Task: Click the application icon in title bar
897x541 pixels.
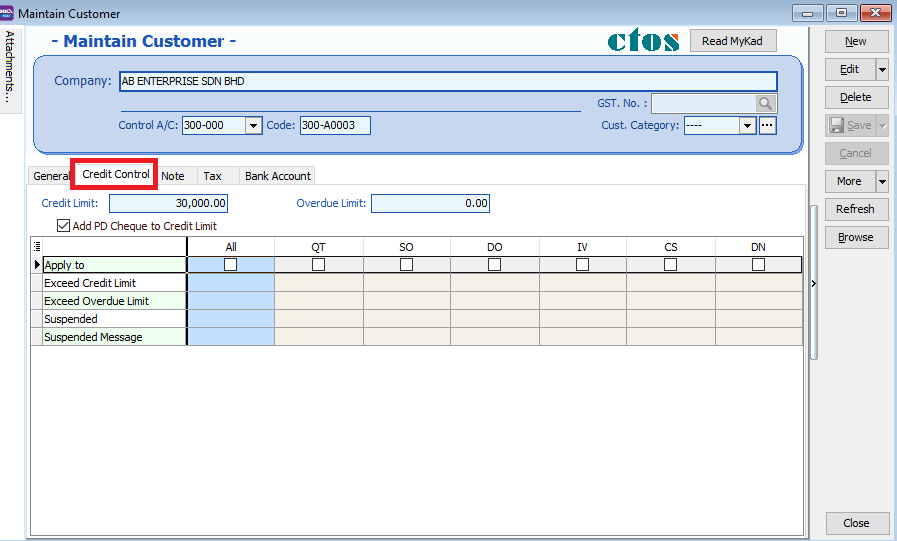Action: tap(8, 13)
